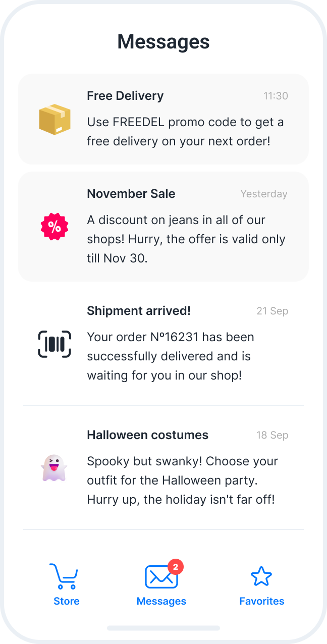Click the red unread badge showing 2

(175, 567)
